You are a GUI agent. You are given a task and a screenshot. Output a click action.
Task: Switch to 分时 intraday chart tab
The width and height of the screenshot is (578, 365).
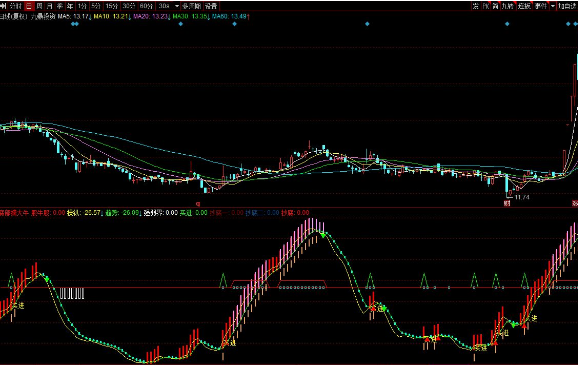tap(16, 6)
